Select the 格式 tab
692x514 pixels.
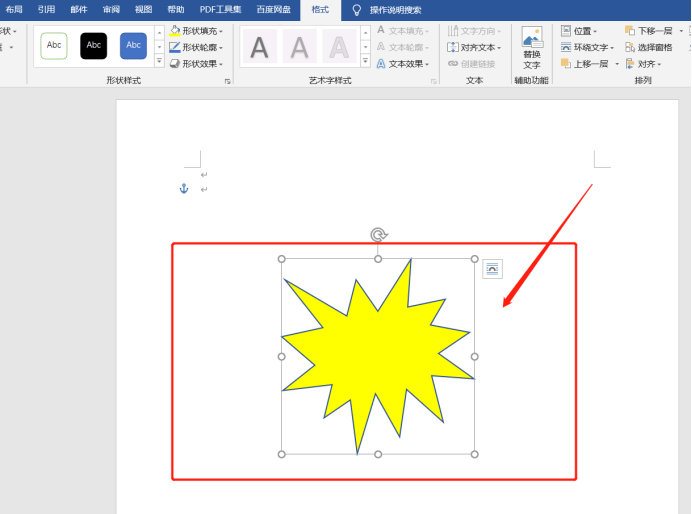(320, 9)
